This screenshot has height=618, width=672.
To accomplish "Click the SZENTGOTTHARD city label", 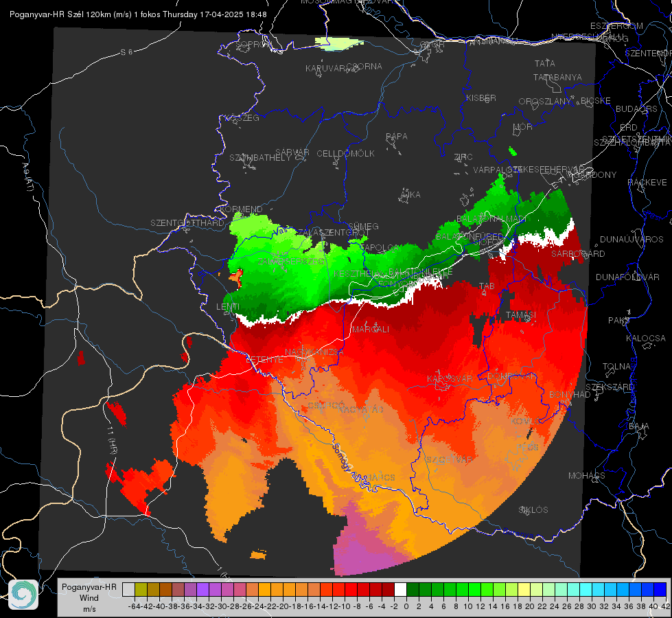I will 187,223.
